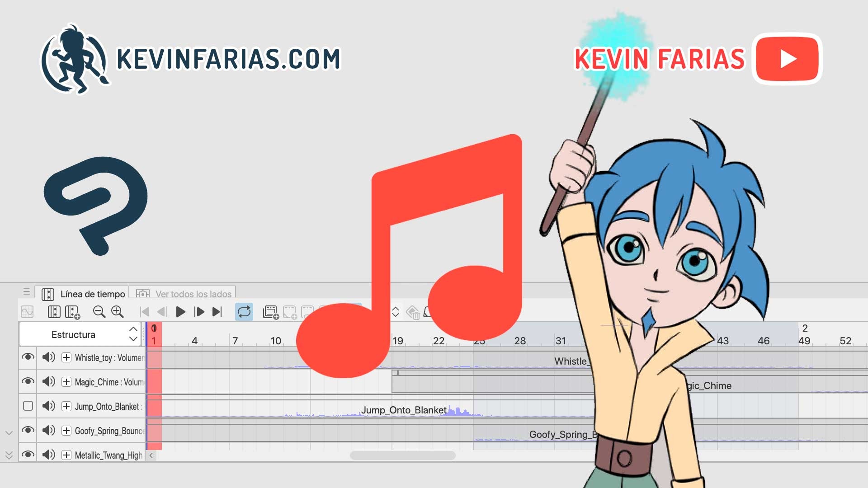Jump to the last frame

tap(217, 312)
